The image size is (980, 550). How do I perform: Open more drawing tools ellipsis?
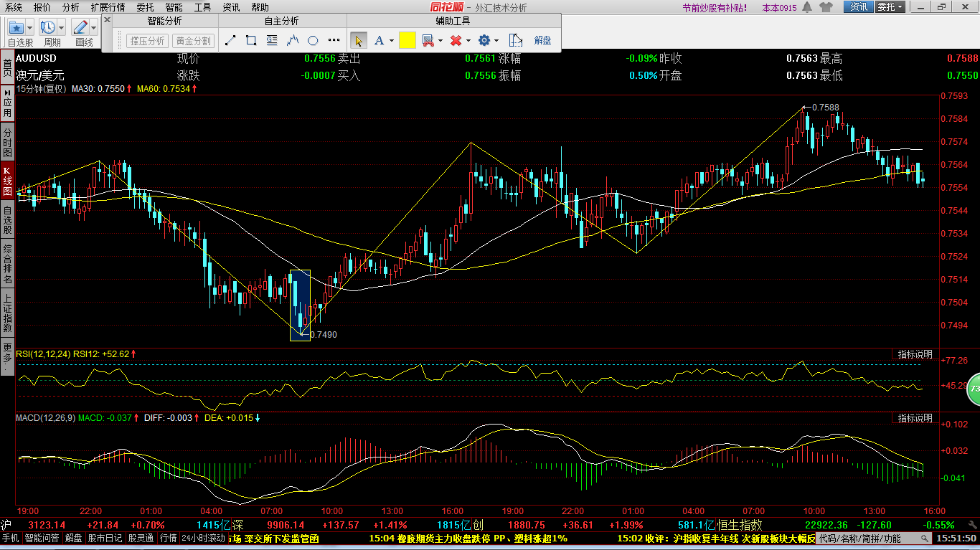click(334, 40)
